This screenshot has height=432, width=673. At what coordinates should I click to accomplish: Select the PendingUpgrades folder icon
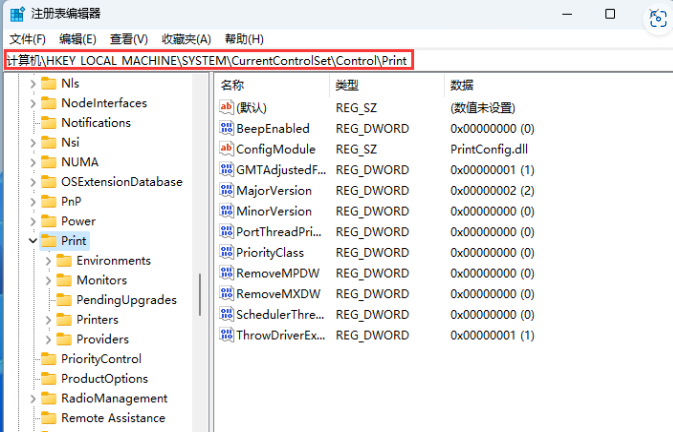click(x=64, y=300)
